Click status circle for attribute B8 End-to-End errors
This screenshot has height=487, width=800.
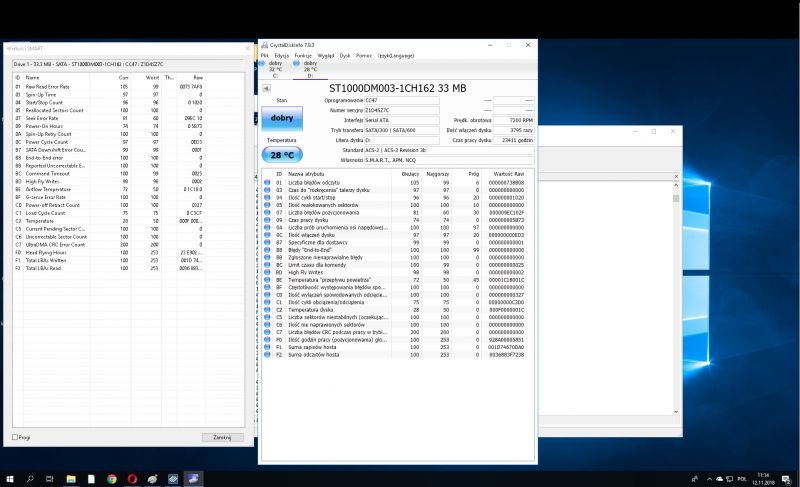(267, 250)
